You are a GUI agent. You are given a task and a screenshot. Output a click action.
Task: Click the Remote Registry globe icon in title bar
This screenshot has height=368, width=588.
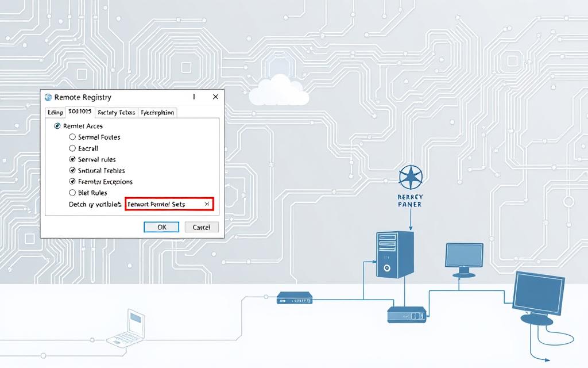click(x=48, y=98)
